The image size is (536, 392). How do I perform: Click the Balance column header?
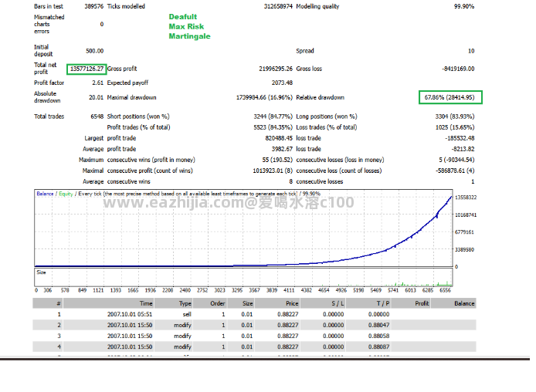453,303
